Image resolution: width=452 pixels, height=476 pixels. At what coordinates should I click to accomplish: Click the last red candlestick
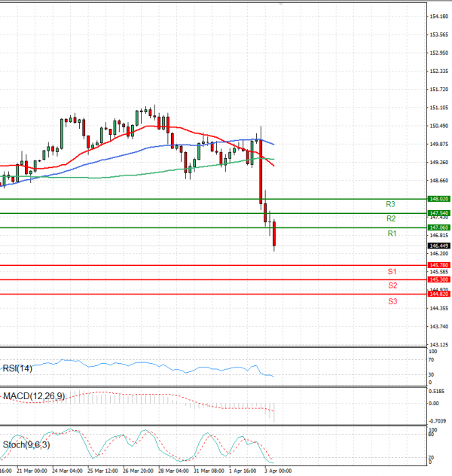pos(274,233)
